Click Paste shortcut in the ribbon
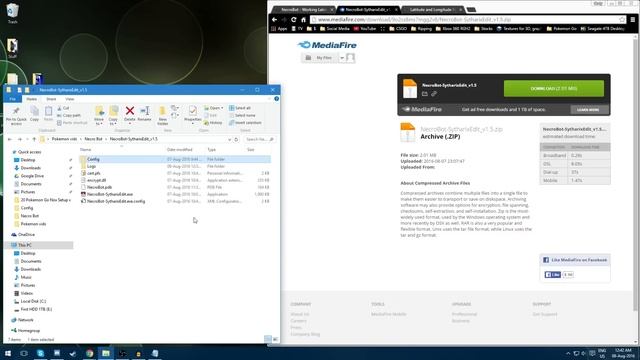This screenshot has height=360, width=640. pos(72,123)
